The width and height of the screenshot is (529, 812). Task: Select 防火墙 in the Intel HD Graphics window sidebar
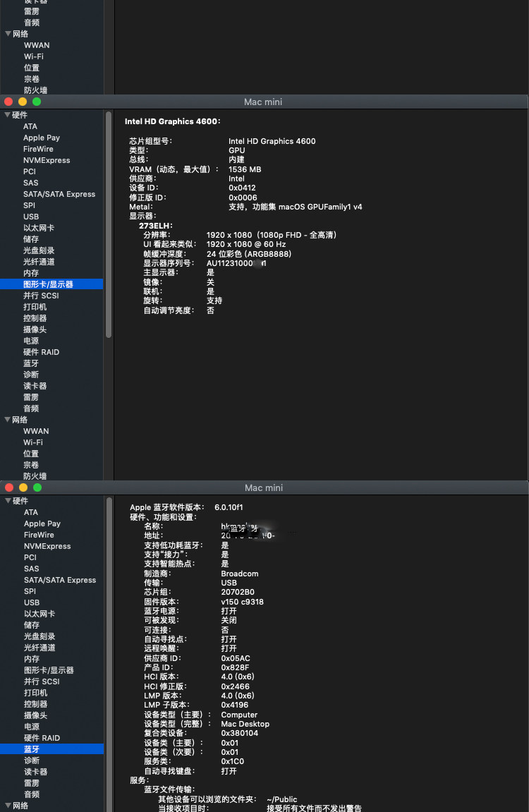35,476
